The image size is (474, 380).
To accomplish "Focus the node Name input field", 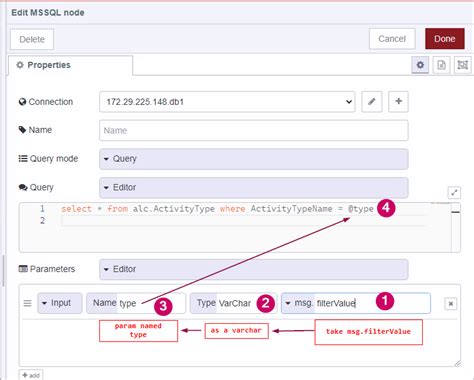I will (254, 130).
